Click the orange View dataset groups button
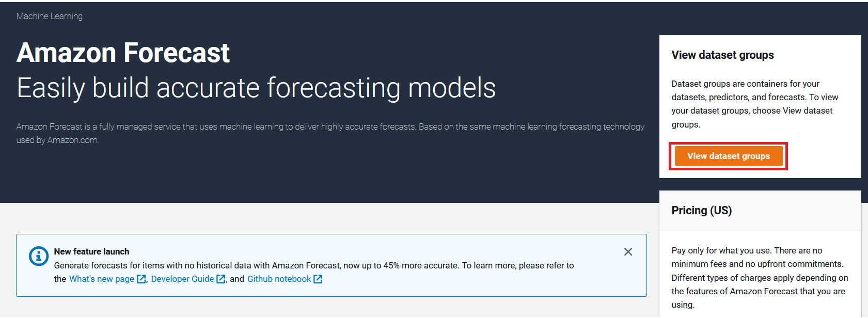Viewport: 868px width, 318px height. pyautogui.click(x=729, y=156)
